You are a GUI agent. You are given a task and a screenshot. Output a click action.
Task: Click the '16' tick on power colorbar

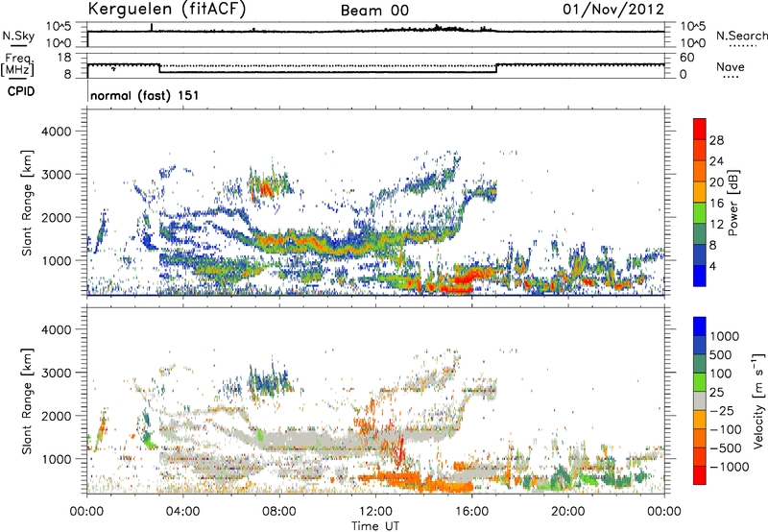716,204
